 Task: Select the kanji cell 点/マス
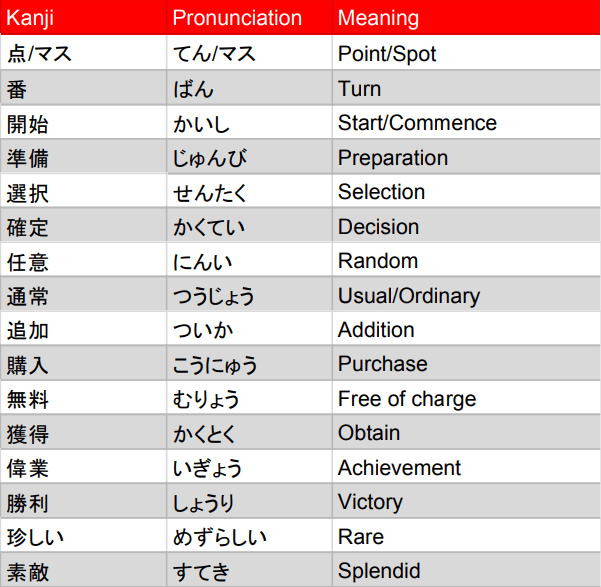coord(39,54)
